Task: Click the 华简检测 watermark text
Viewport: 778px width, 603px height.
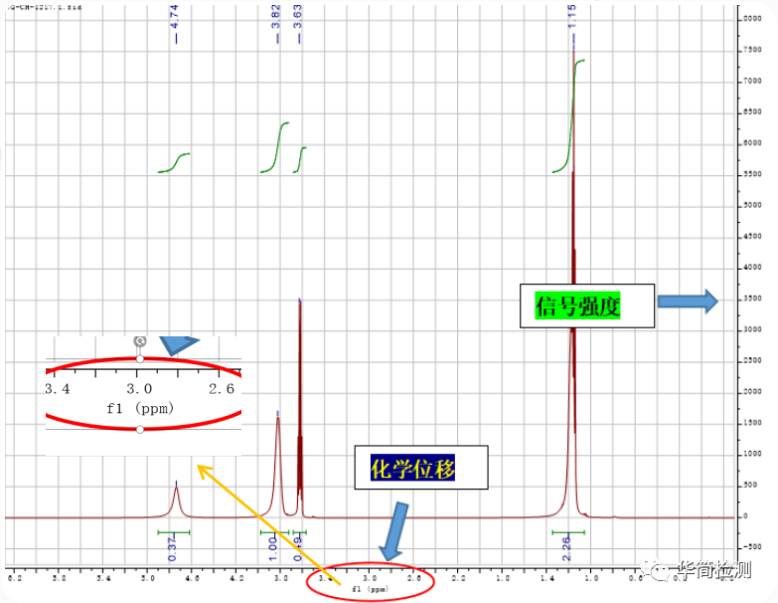Action: tap(715, 571)
